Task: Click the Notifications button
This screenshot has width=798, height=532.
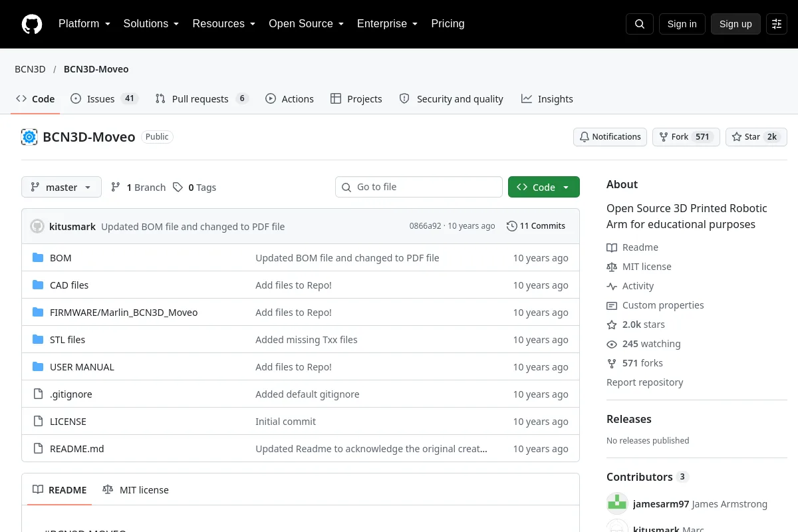Action: (x=610, y=137)
